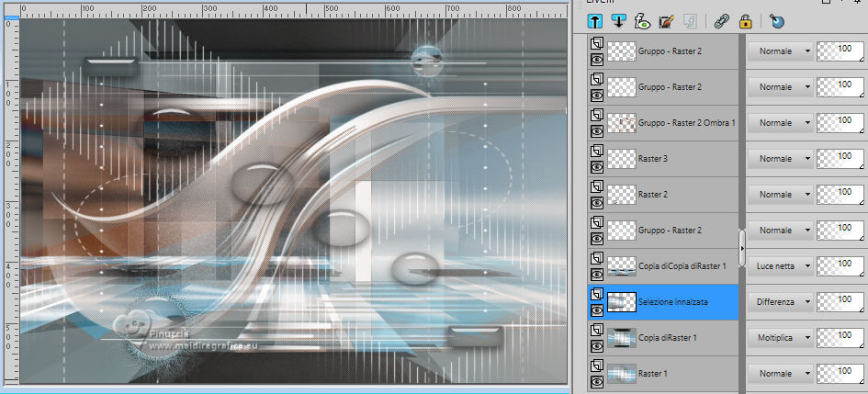The height and width of the screenshot is (394, 868).
Task: Hide the Copia diCopia diRaster 1 layer
Action: coord(597,275)
